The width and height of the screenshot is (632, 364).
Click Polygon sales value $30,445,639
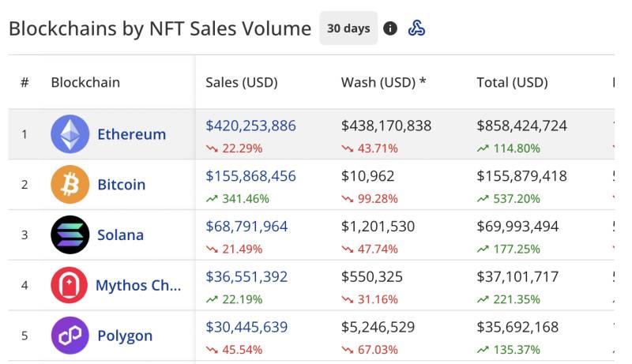click(x=246, y=327)
